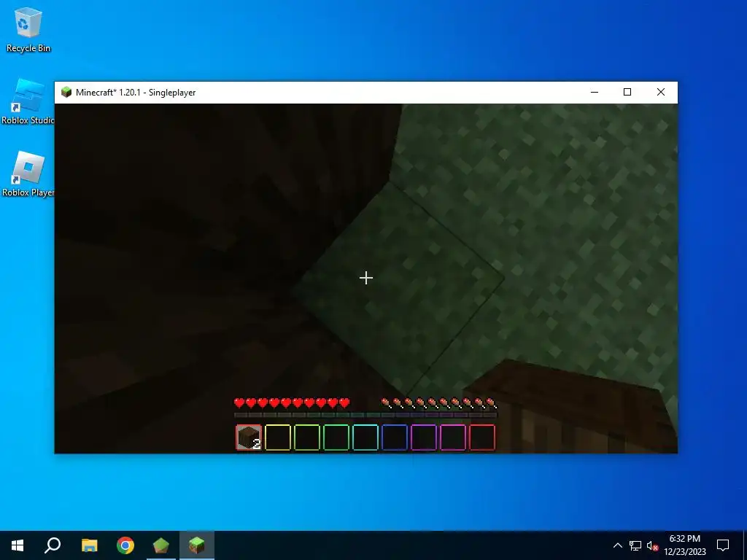
Task: Click the rightmost hunger drumstick
Action: click(x=492, y=403)
